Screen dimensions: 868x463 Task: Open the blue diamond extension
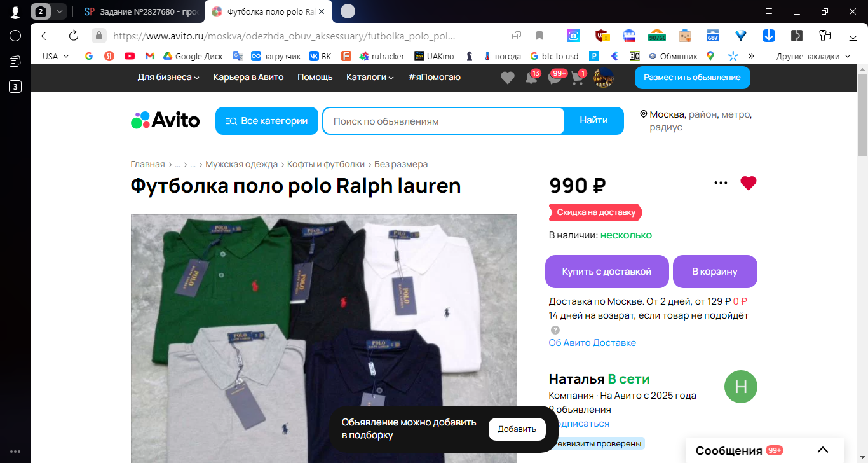pos(740,36)
